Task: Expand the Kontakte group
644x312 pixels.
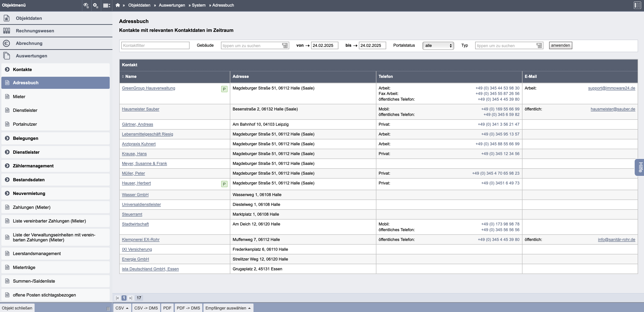Action: click(x=56, y=69)
